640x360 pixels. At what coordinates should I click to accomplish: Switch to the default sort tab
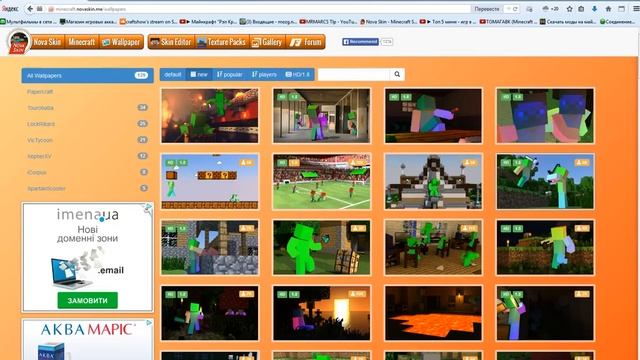coord(173,74)
